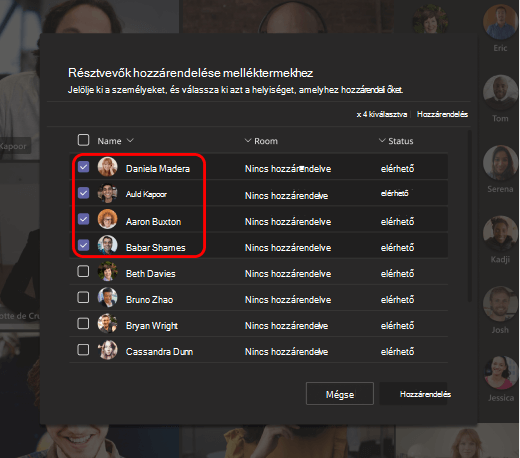Click Bruno Zhao's avatar

pyautogui.click(x=107, y=297)
